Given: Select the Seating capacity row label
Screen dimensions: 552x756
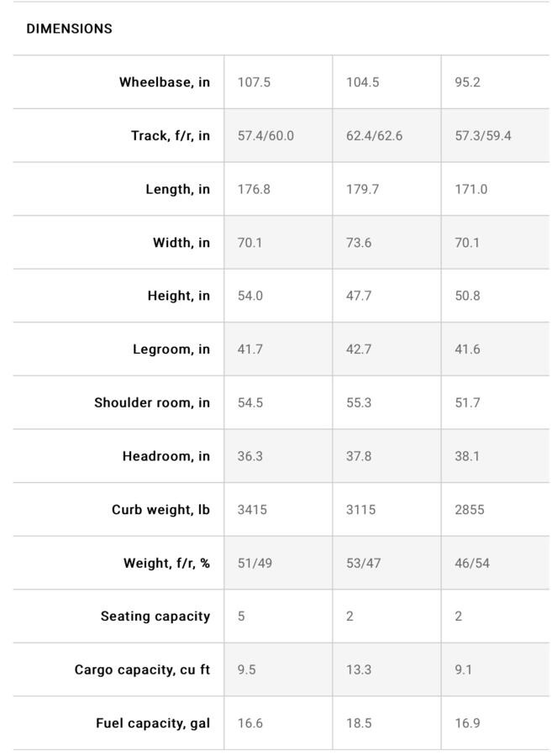Looking at the screenshot, I should 155,617.
